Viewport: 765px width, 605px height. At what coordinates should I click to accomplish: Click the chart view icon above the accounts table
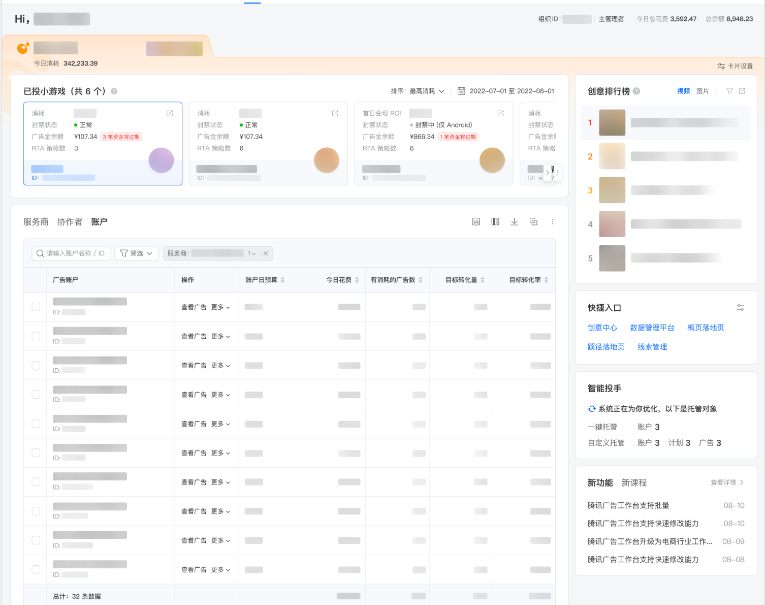[x=476, y=222]
